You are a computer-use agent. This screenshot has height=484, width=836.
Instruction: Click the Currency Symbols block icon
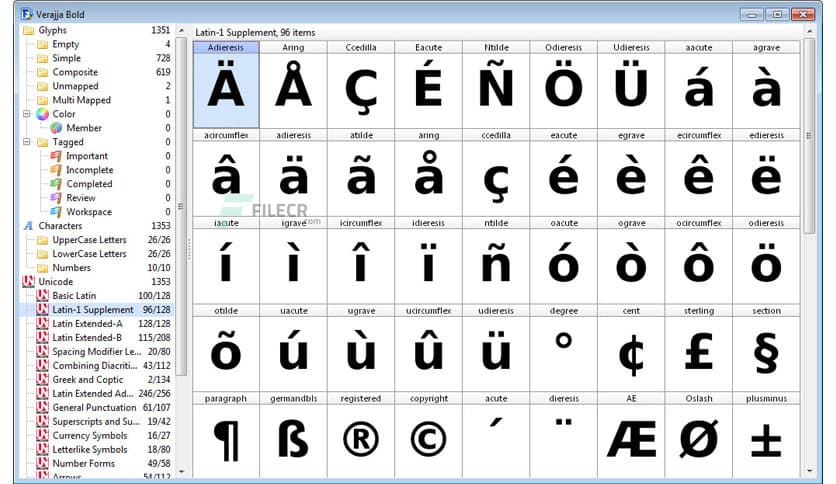(x=43, y=435)
